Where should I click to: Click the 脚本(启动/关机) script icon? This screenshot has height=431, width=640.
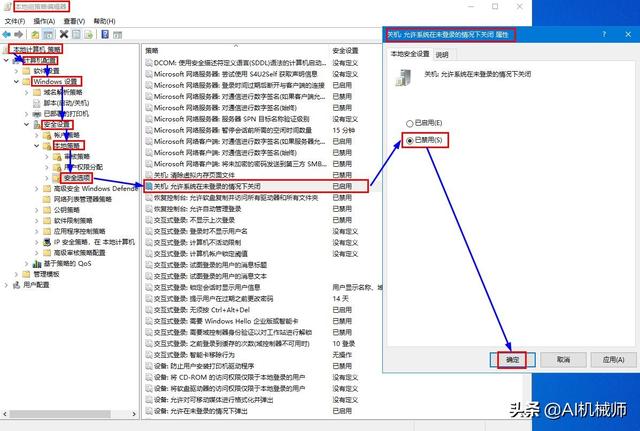click(37, 103)
